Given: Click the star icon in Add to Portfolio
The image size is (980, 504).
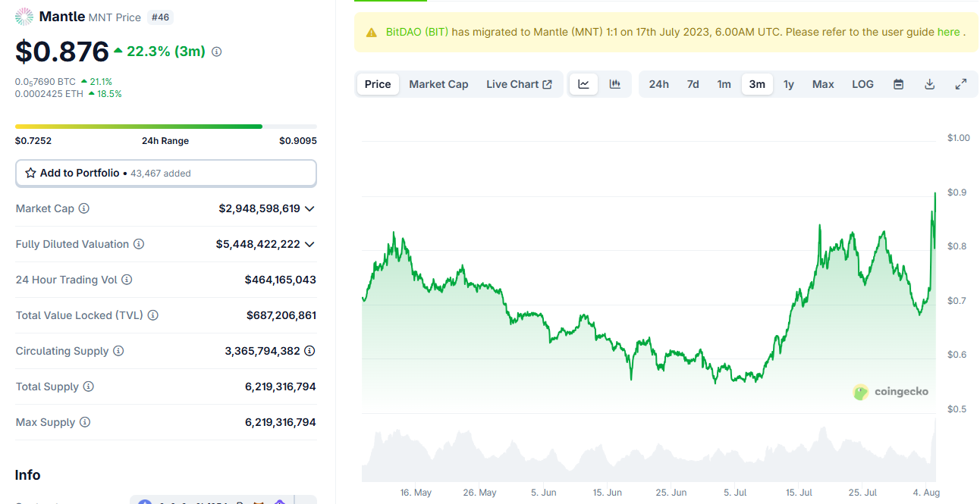Looking at the screenshot, I should click(30, 173).
